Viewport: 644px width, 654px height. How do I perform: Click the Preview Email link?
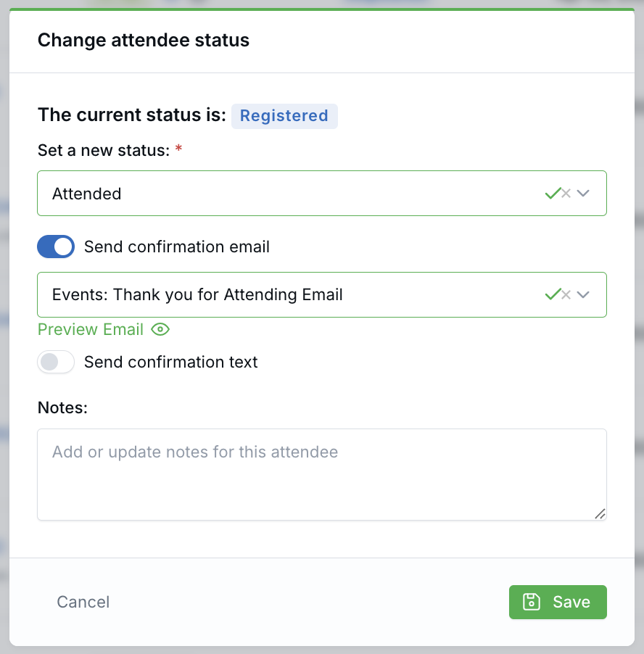pos(90,329)
